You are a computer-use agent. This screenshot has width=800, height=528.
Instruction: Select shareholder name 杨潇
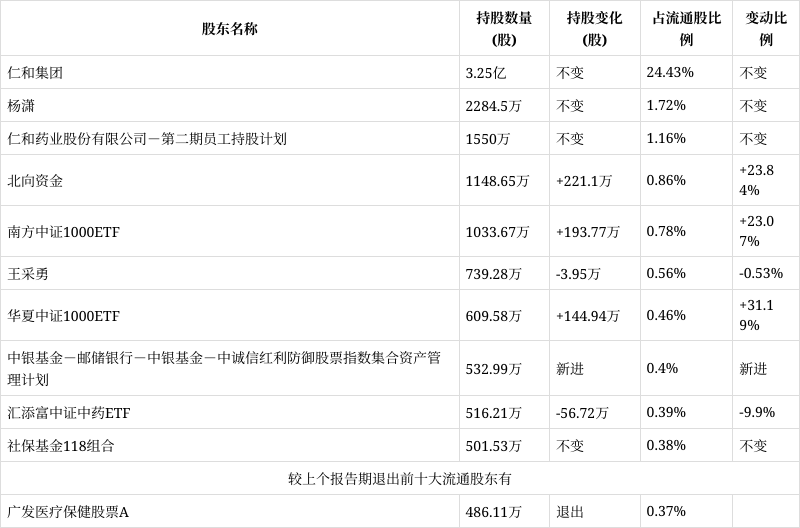(21, 106)
